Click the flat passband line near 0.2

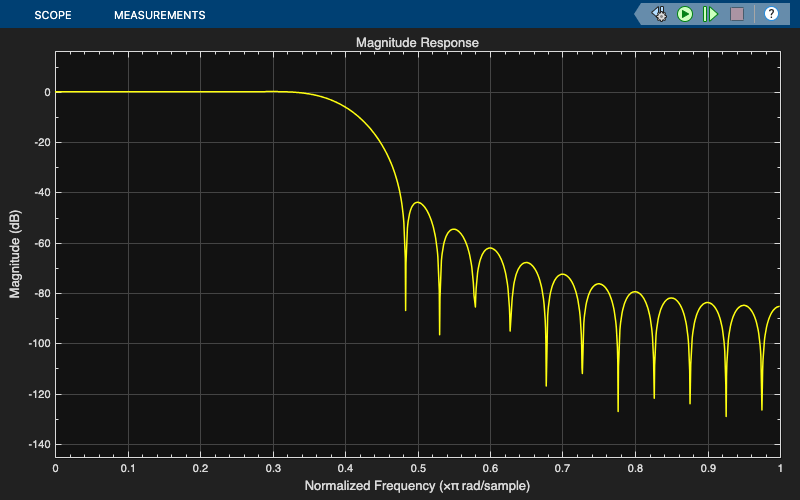point(201,92)
